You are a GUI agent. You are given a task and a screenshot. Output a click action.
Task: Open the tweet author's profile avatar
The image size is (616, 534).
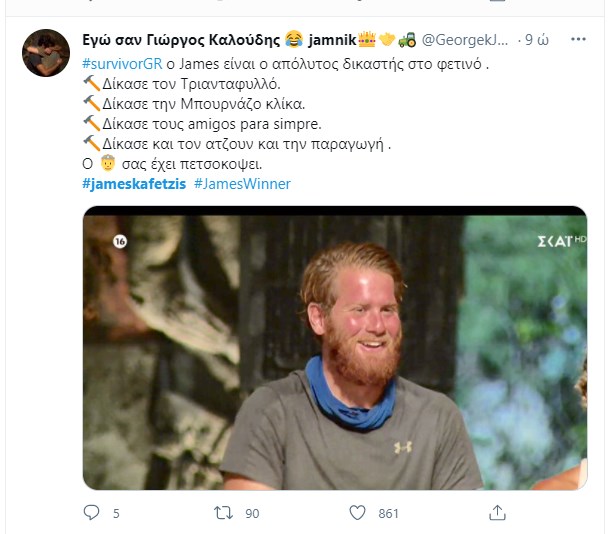click(43, 52)
